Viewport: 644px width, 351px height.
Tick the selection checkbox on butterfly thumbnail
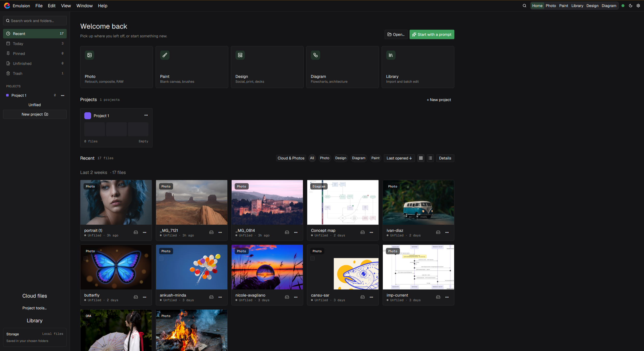[86, 258]
